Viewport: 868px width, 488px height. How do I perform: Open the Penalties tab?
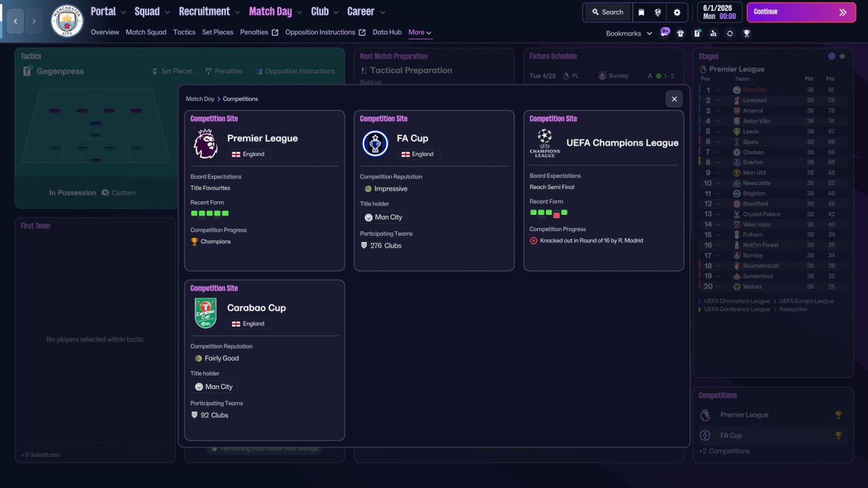point(254,32)
